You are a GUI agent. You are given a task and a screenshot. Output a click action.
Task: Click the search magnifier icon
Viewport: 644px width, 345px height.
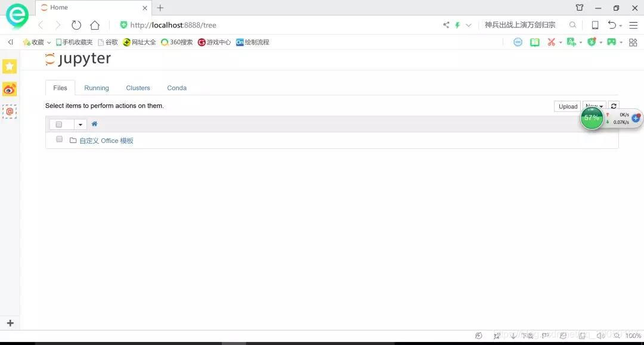pyautogui.click(x=572, y=25)
